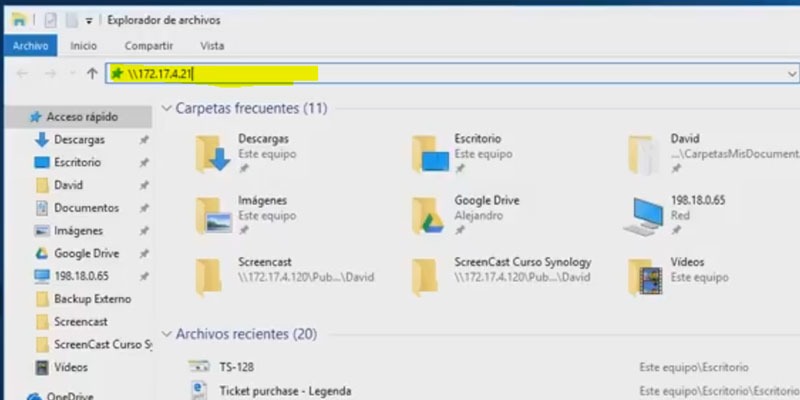Click the Red label under 198.18.0.65

(x=680, y=215)
